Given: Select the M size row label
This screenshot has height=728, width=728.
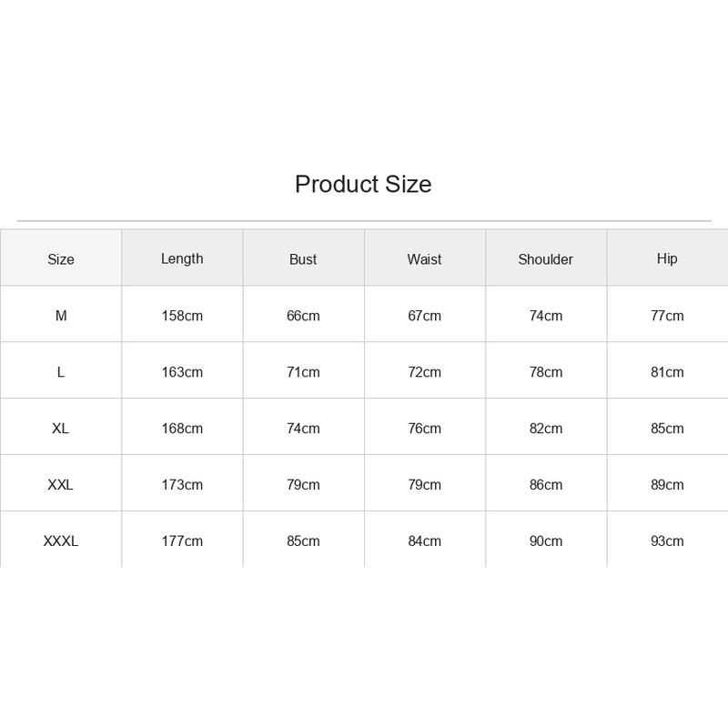Looking at the screenshot, I should click(61, 316).
